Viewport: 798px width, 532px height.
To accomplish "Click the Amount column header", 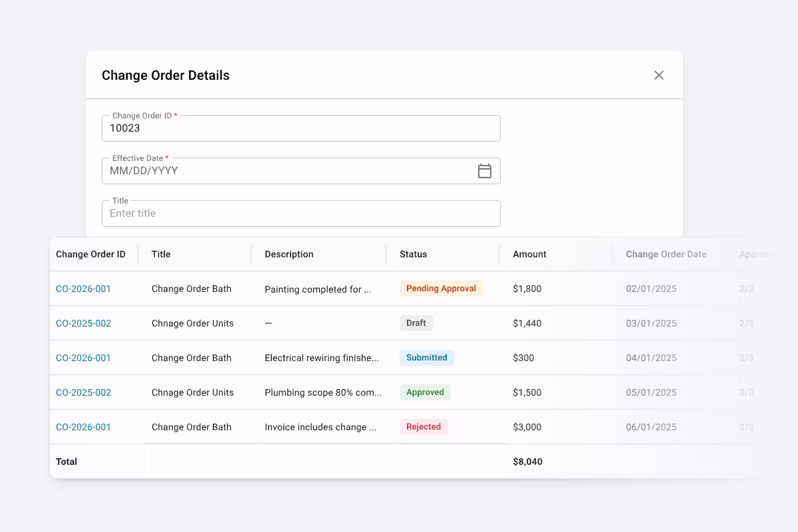I will click(529, 254).
